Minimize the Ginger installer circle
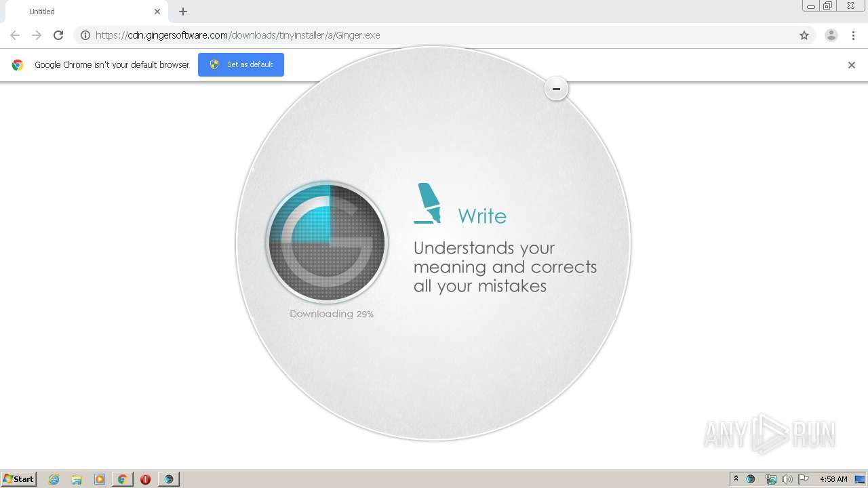Viewport: 868px width, 488px height. pyautogui.click(x=556, y=89)
